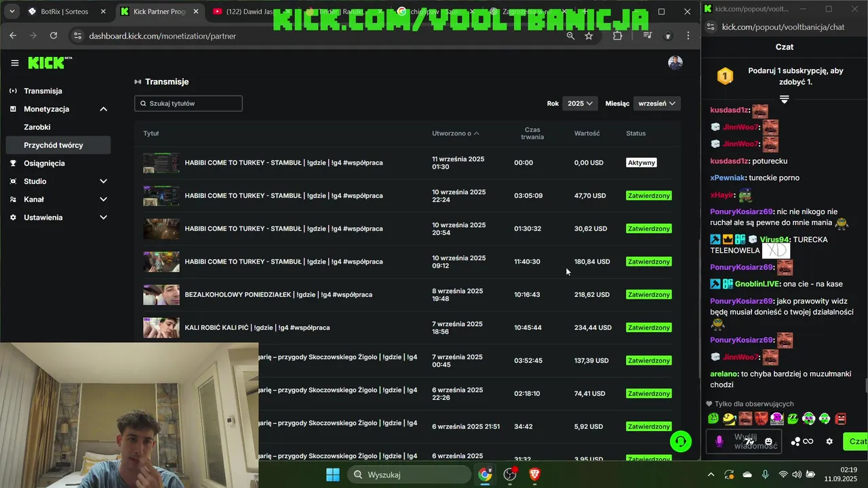The height and width of the screenshot is (488, 868).
Task: Click Zatwierdzony badge for BEZALKOHOLOWY PONIEDZIAŁEK
Action: (649, 295)
